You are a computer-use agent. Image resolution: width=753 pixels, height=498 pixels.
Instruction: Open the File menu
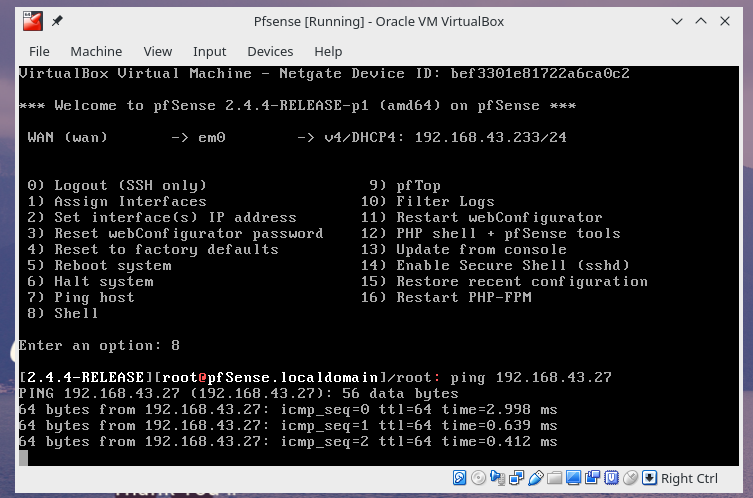(39, 51)
